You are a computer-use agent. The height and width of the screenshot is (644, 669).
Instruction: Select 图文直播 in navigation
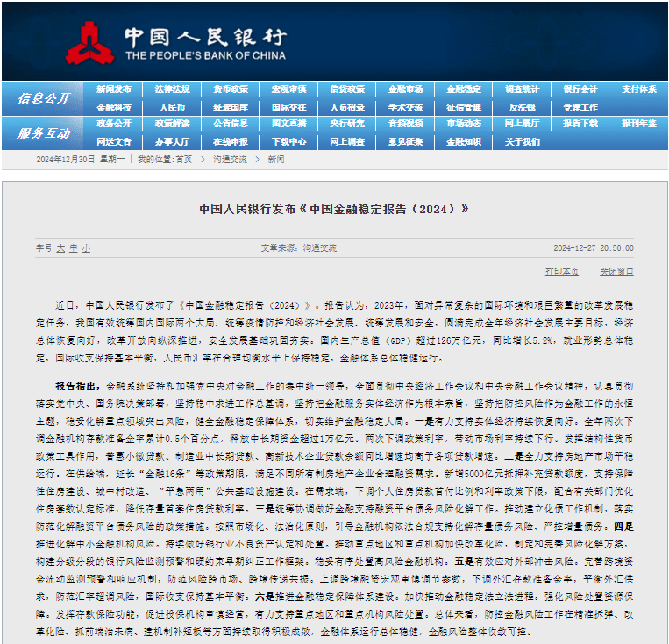[x=288, y=124]
